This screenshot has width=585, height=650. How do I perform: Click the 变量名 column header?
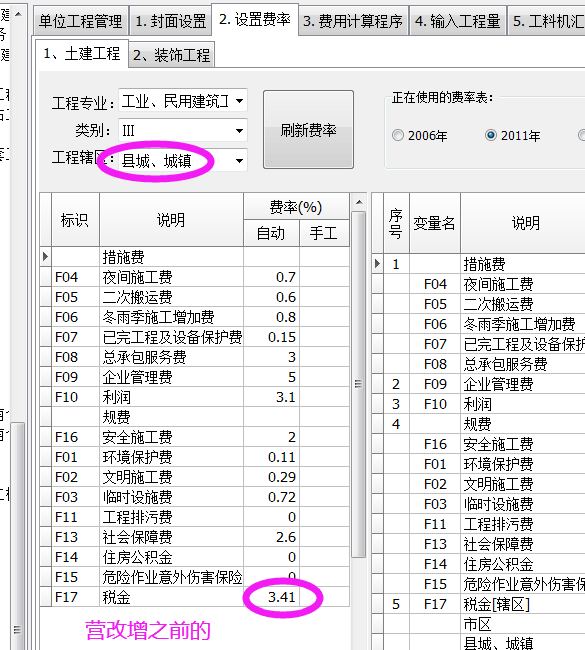click(x=435, y=223)
